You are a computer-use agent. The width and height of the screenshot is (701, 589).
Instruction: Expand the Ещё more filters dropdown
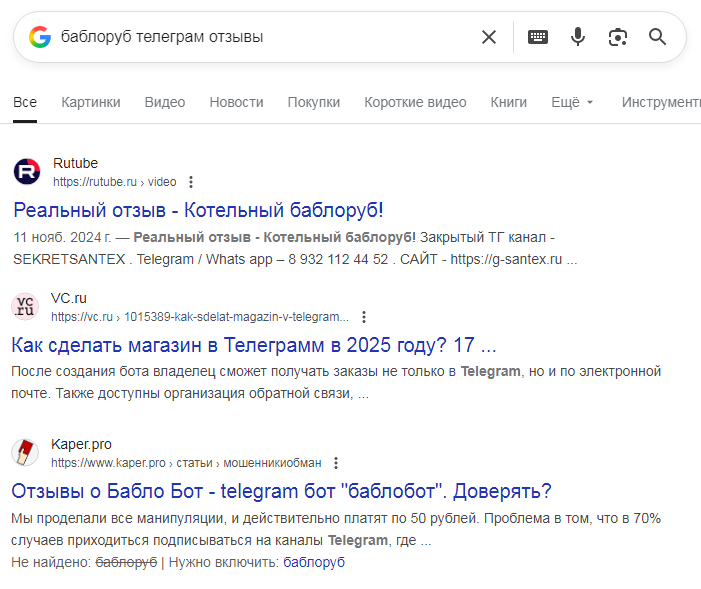[x=572, y=102]
